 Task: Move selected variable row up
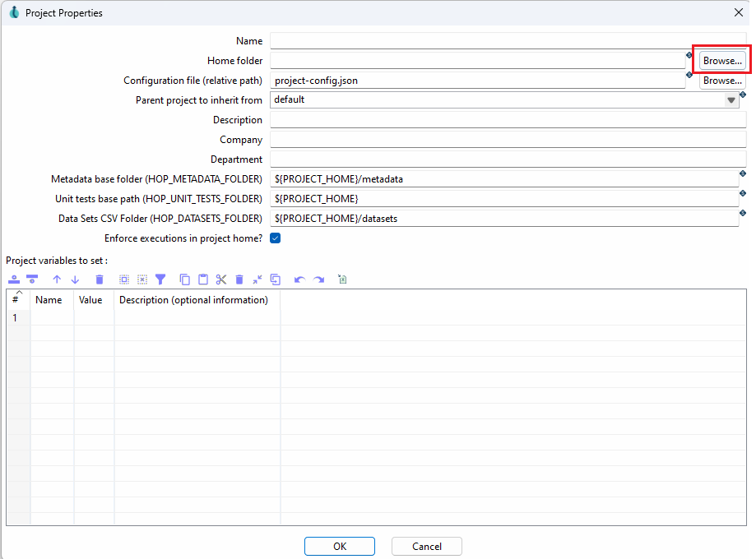(x=57, y=279)
